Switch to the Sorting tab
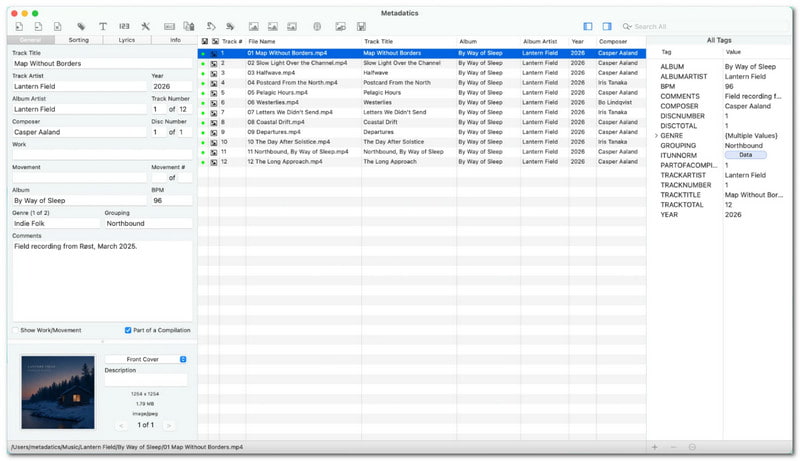 point(79,40)
